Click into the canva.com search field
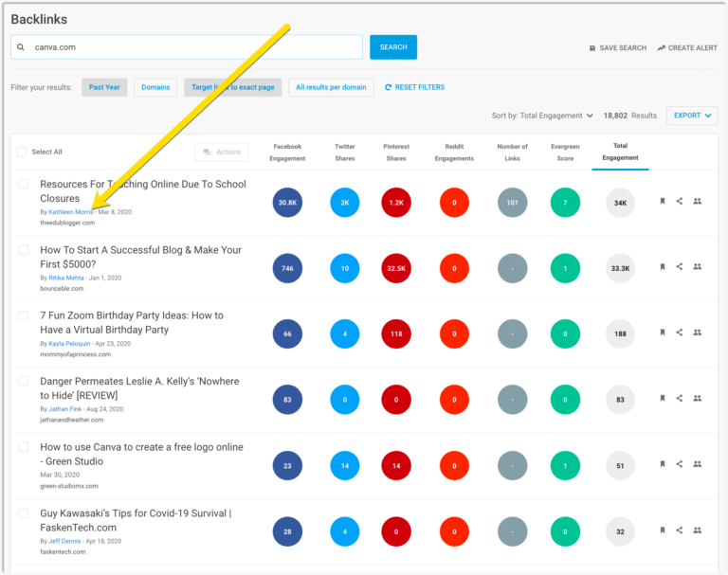The height and width of the screenshot is (575, 728). pyautogui.click(x=187, y=46)
